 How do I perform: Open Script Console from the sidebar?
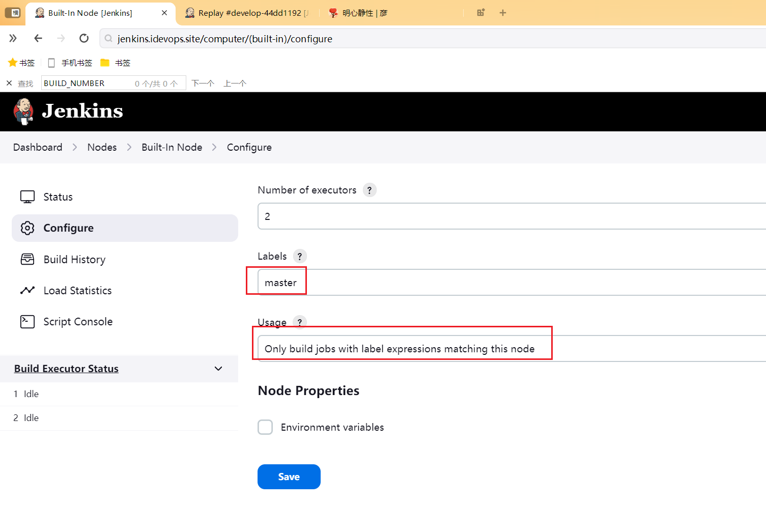[x=125, y=322]
